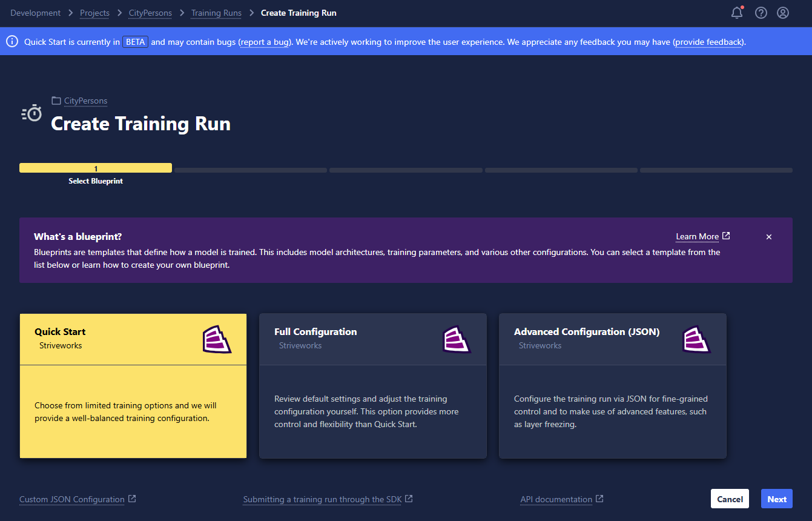Select the Full Configuration blueprint card

coord(373,385)
